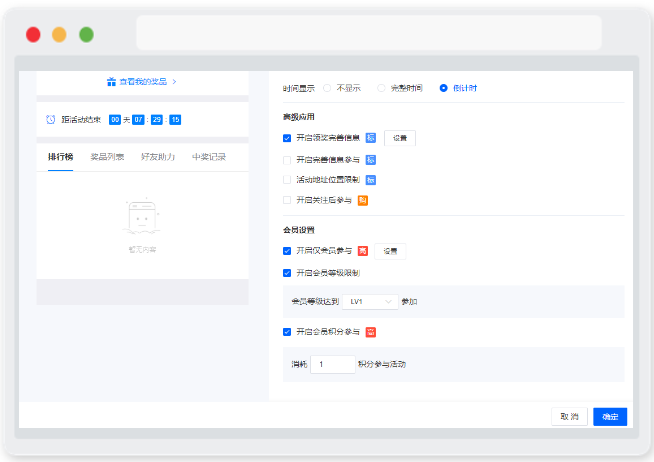Click the countdown hours box 07

tap(138, 120)
